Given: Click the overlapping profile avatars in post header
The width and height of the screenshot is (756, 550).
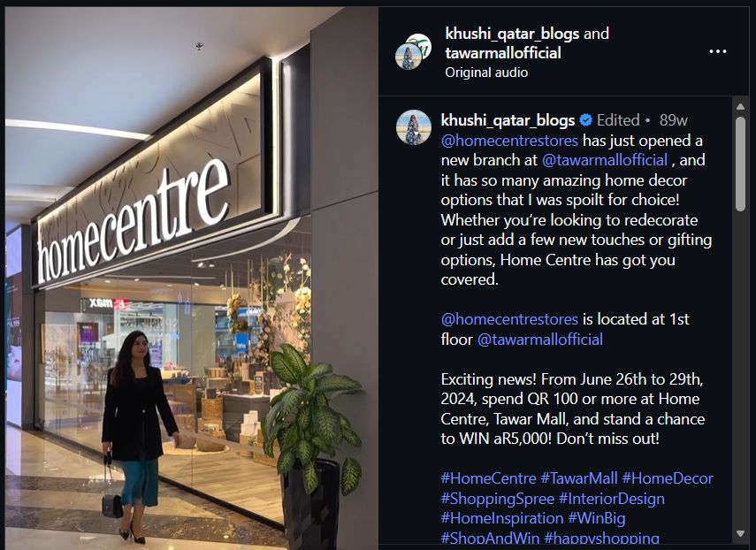Looking at the screenshot, I should tap(413, 51).
